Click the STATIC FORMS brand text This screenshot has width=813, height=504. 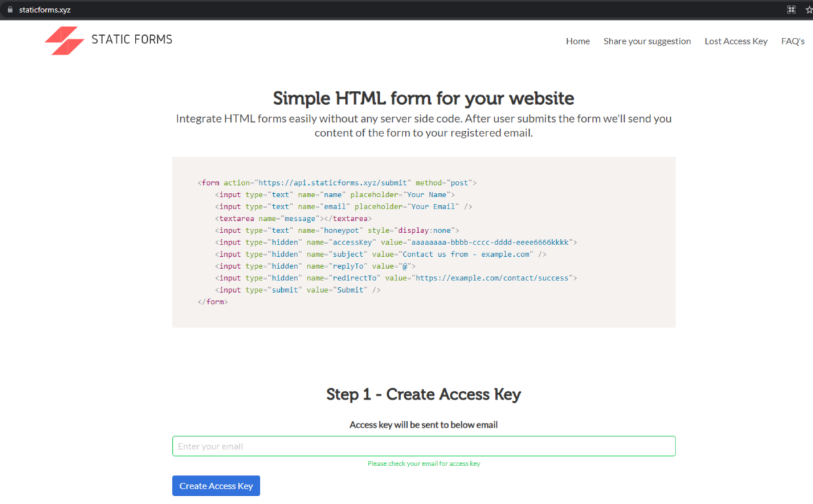pos(132,40)
